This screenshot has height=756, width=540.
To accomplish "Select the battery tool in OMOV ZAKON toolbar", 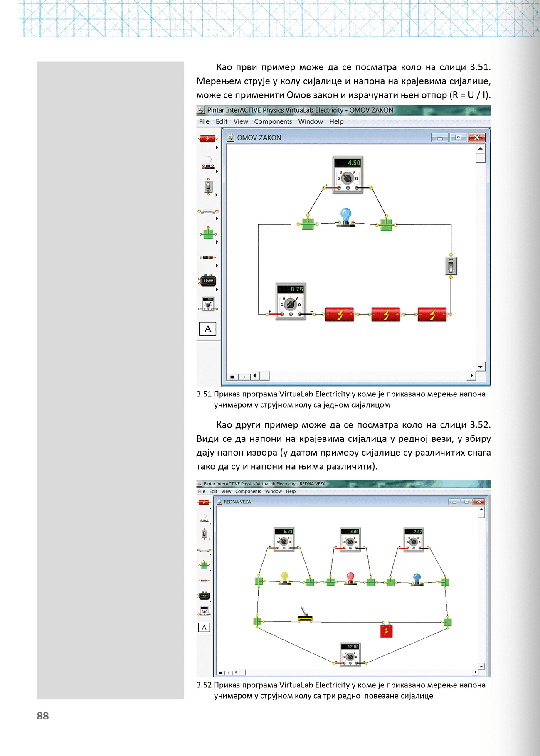I will coord(207,138).
